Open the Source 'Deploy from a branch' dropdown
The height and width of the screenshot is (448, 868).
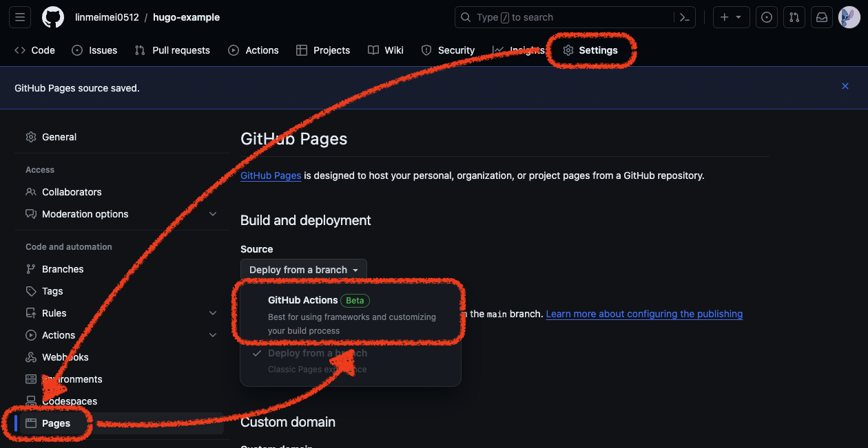[304, 270]
